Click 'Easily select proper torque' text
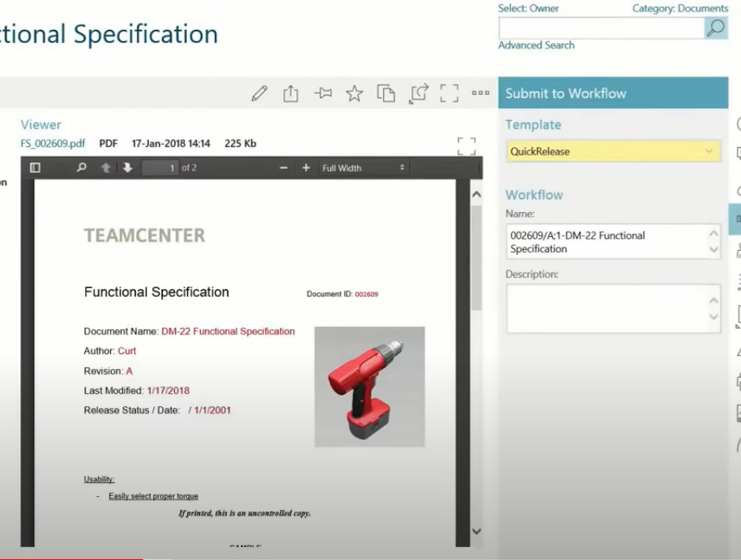Image resolution: width=741 pixels, height=560 pixels. tap(153, 496)
